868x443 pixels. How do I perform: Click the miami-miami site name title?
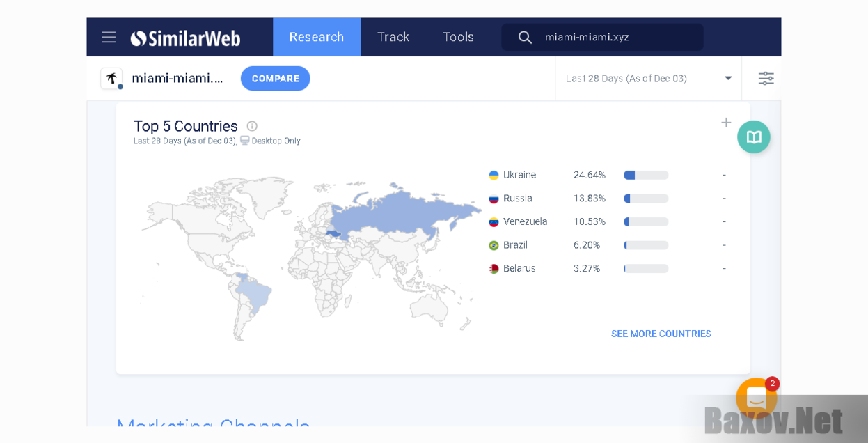177,78
